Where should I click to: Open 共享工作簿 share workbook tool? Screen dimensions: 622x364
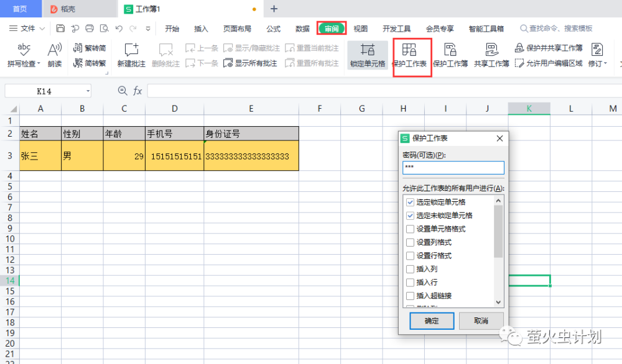pos(491,55)
